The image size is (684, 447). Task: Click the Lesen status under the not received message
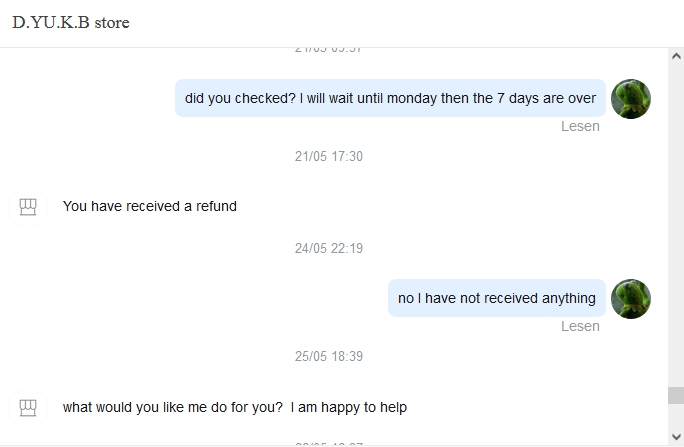tap(580, 326)
